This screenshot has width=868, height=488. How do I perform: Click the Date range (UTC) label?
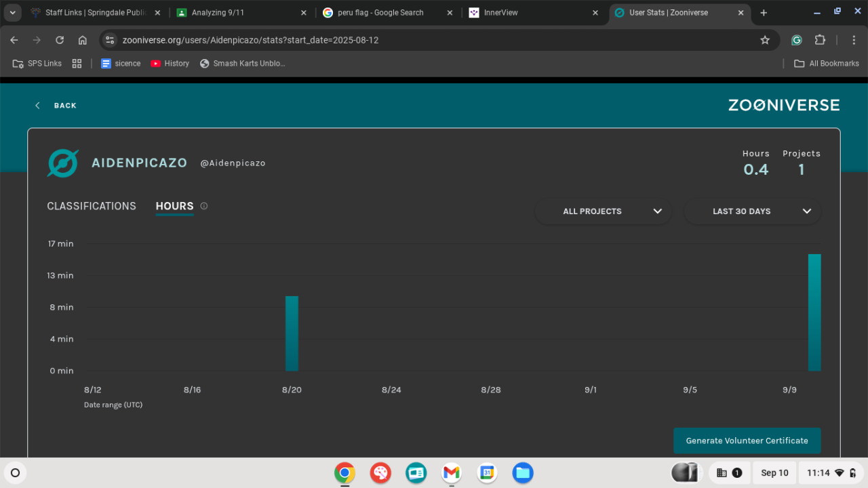[x=113, y=405]
